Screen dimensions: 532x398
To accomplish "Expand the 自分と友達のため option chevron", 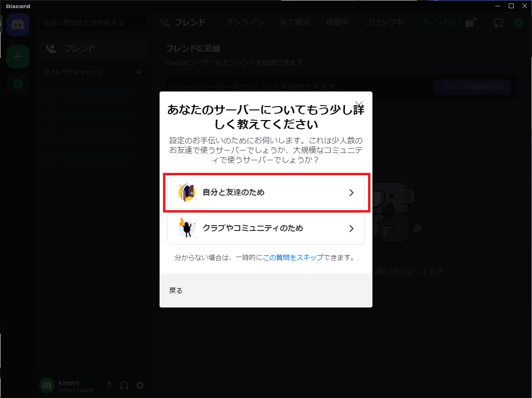I will (x=352, y=193).
